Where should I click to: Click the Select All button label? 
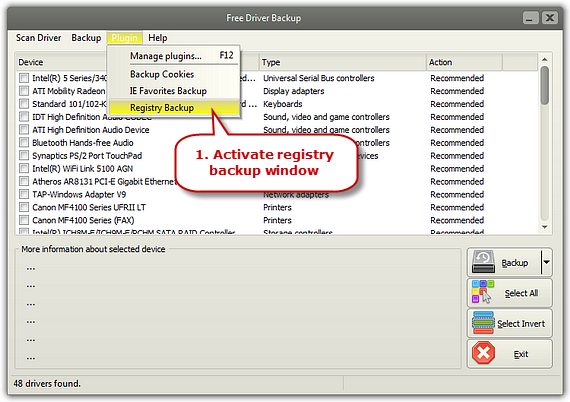point(521,293)
